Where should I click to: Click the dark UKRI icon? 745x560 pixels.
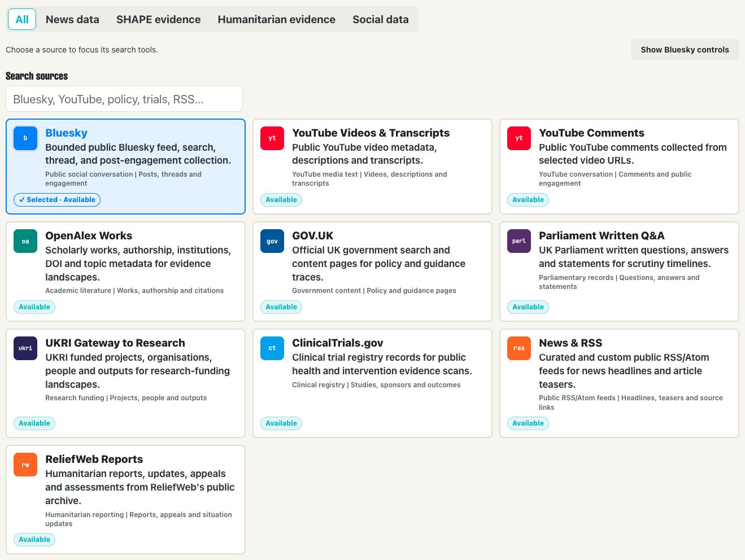click(25, 348)
